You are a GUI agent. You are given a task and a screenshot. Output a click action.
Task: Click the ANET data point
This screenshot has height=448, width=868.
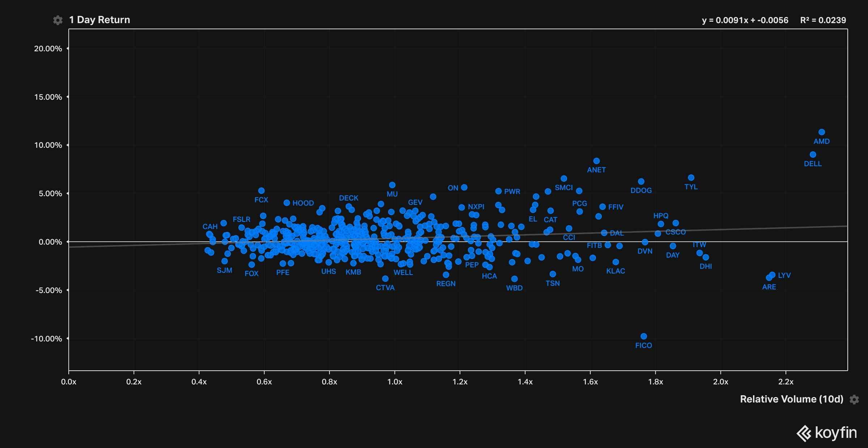coord(596,161)
